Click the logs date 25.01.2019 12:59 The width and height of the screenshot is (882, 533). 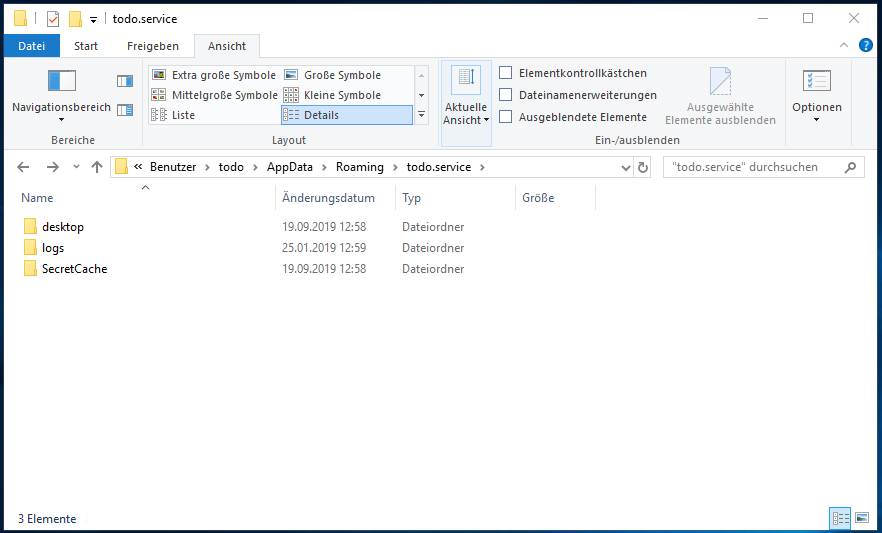(x=324, y=248)
